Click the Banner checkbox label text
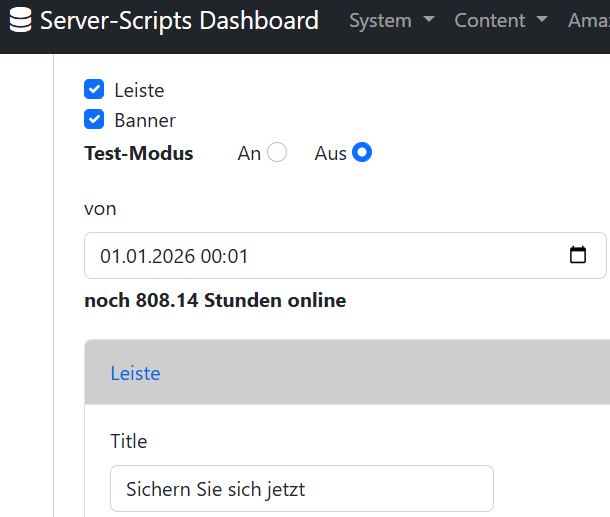The image size is (610, 517). [x=145, y=120]
